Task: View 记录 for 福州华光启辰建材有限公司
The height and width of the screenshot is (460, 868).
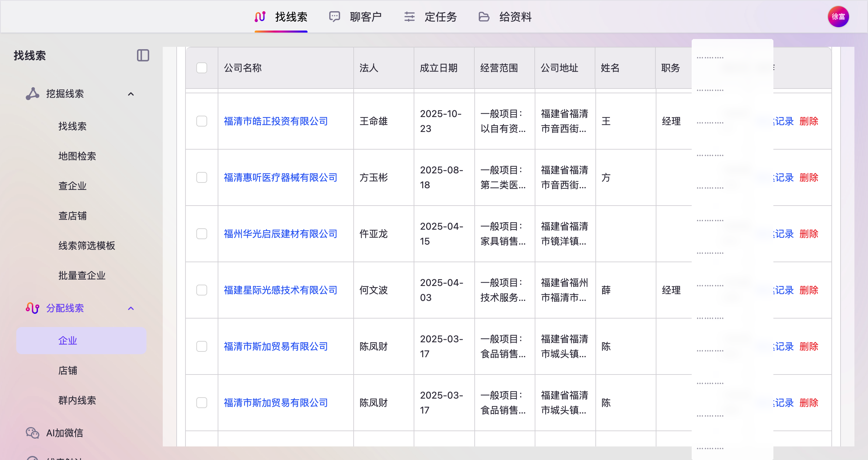Action: 784,234
